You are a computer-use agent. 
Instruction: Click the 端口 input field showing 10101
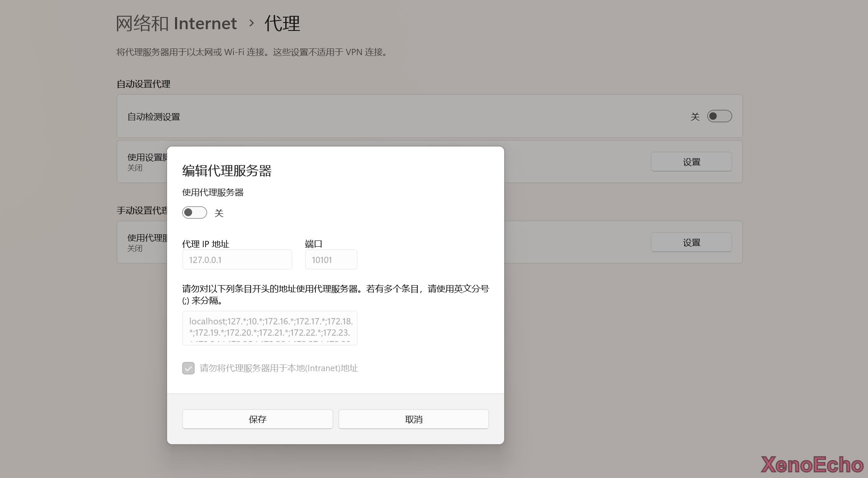point(331,260)
